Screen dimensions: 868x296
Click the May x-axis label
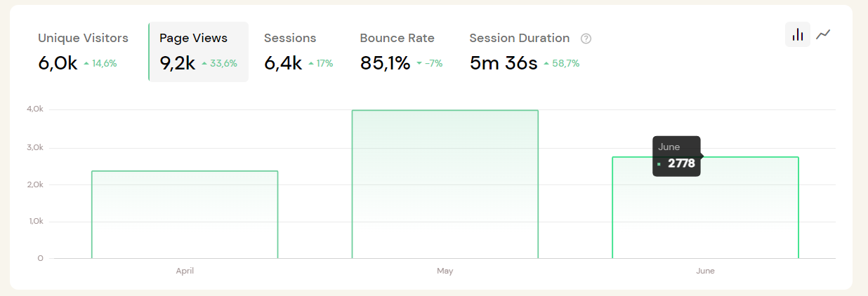point(445,271)
